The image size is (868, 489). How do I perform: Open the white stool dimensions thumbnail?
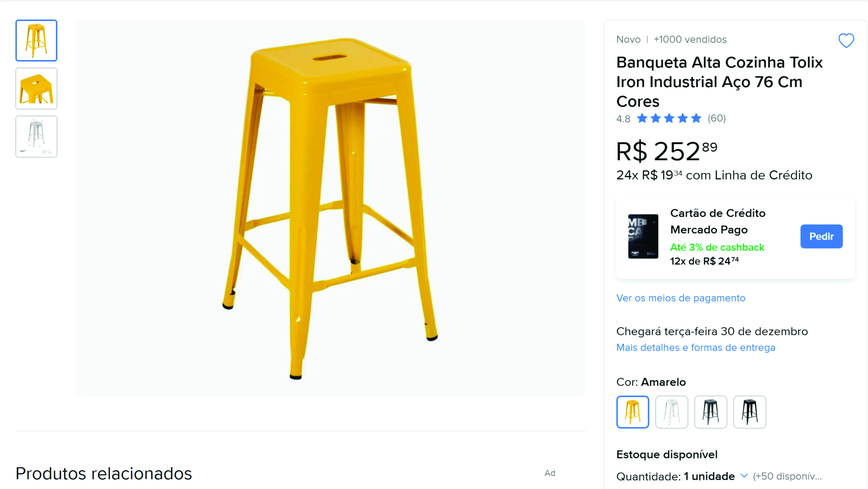point(36,136)
